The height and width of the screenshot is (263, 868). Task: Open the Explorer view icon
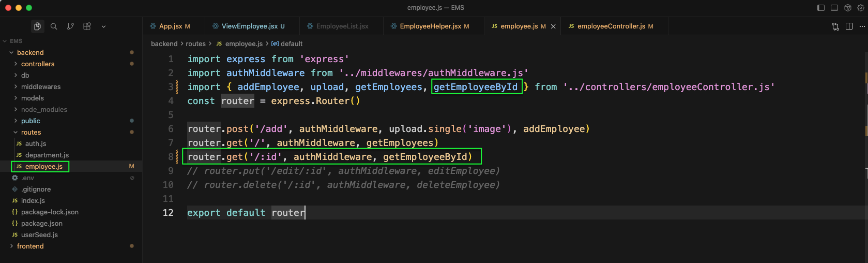point(37,26)
